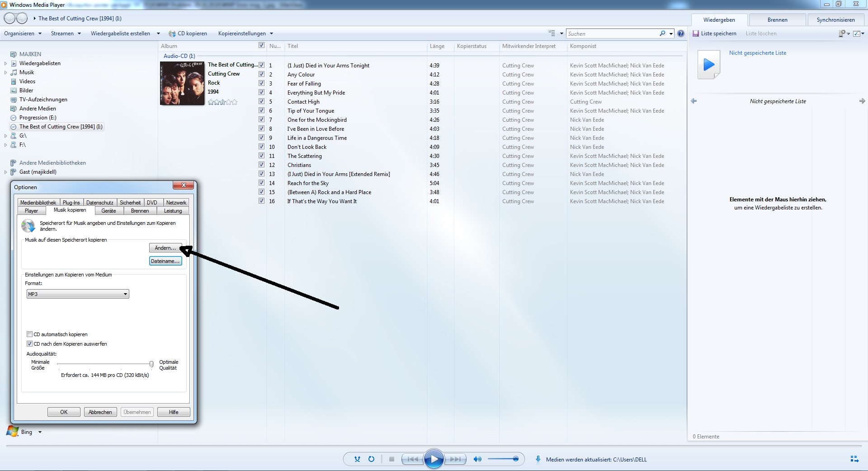
Task: Click the Hilfe button in the Optionen dialog
Action: 174,412
